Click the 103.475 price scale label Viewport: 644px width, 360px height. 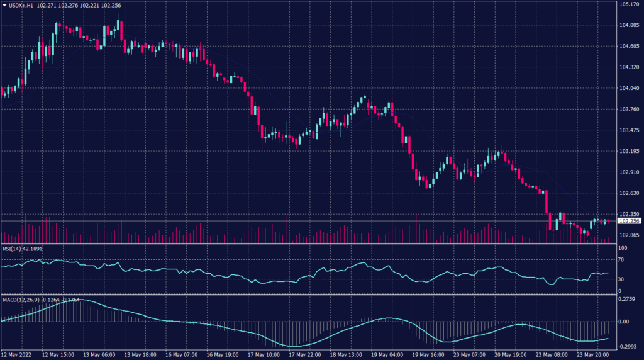630,130
